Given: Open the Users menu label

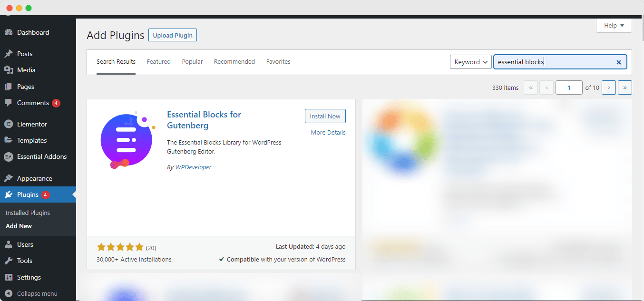Looking at the screenshot, I should tap(25, 244).
